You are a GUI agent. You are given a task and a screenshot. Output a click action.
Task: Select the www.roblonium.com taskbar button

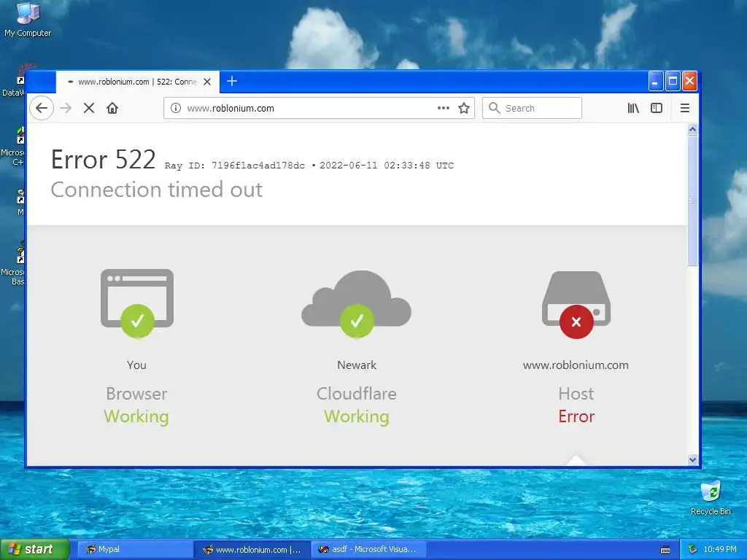[x=252, y=549]
